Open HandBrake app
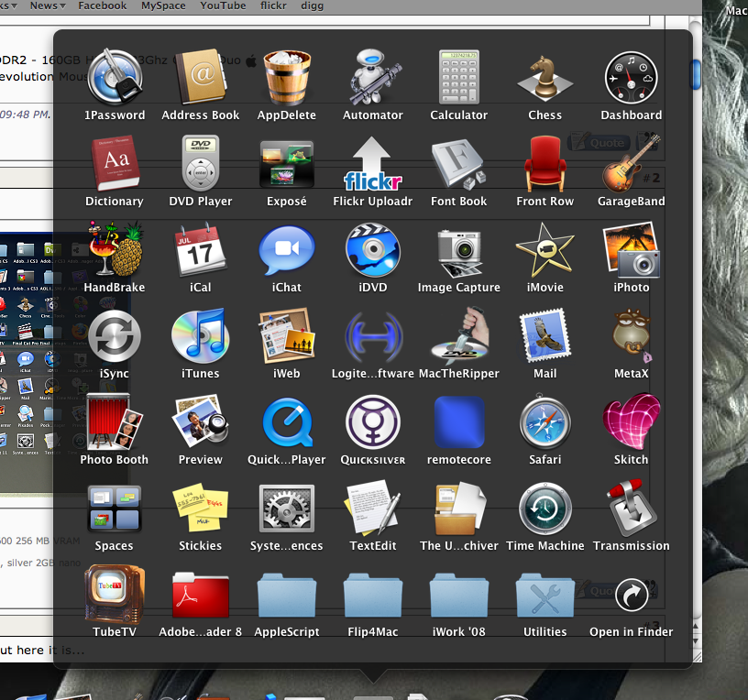The width and height of the screenshot is (748, 700). point(115,249)
